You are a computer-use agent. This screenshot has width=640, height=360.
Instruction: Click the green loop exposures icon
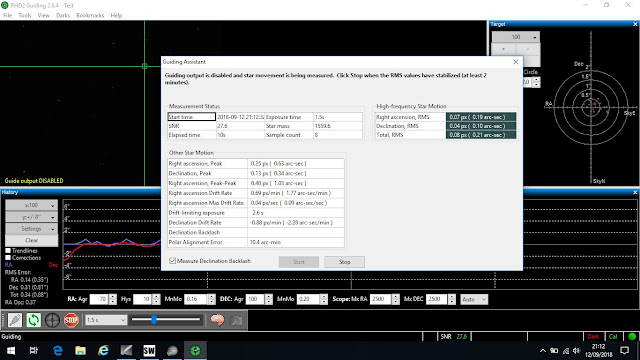pos(33,320)
